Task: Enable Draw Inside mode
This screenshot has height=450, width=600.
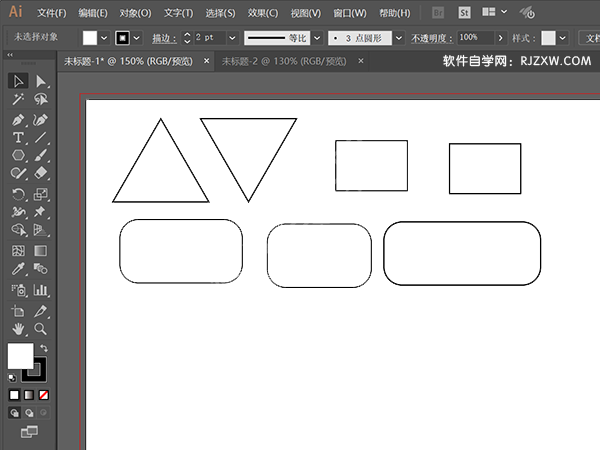Action: pos(43,413)
